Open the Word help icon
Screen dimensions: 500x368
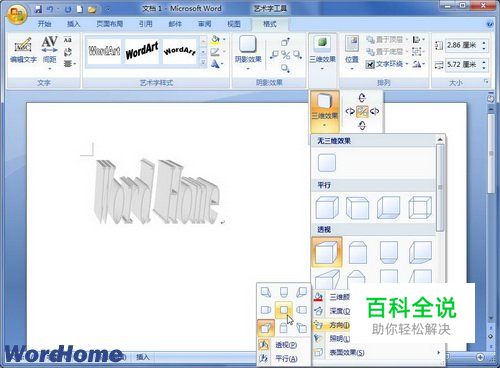point(490,24)
